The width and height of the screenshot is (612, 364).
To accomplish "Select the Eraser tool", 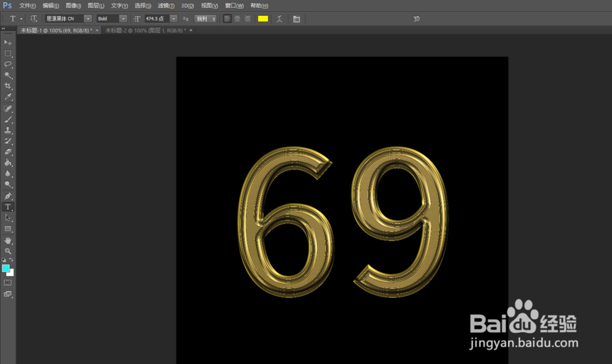I will click(8, 152).
